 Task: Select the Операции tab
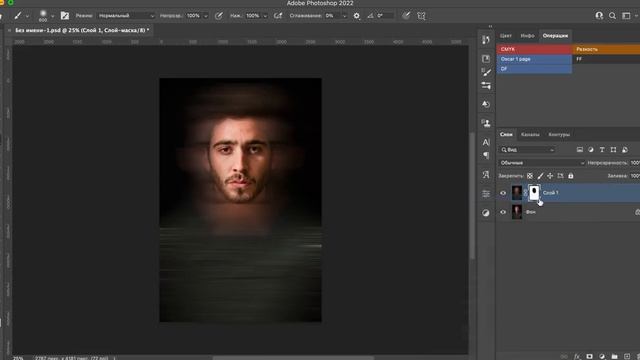(x=555, y=36)
